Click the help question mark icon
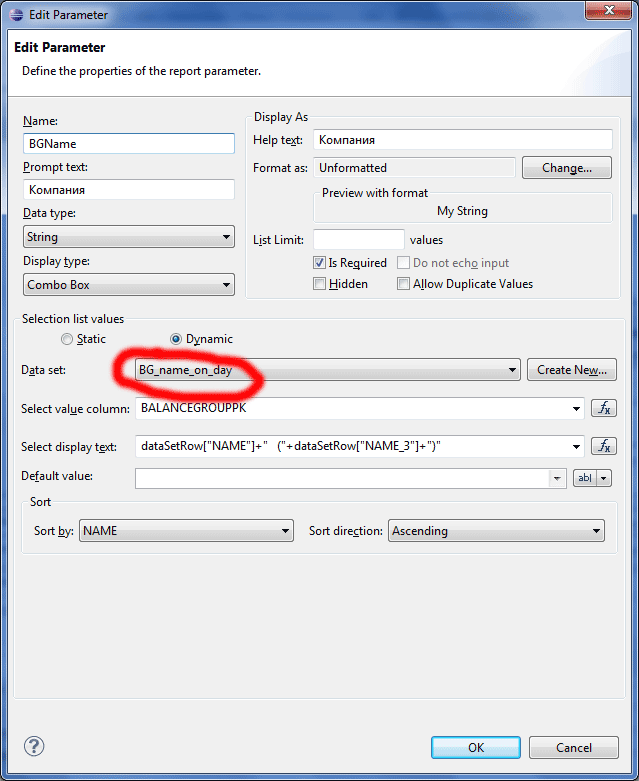Image resolution: width=639 pixels, height=781 pixels. pos(34,746)
